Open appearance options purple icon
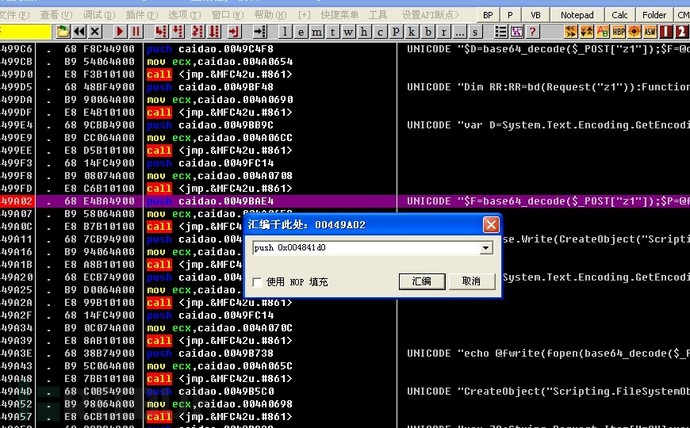 coord(517,32)
